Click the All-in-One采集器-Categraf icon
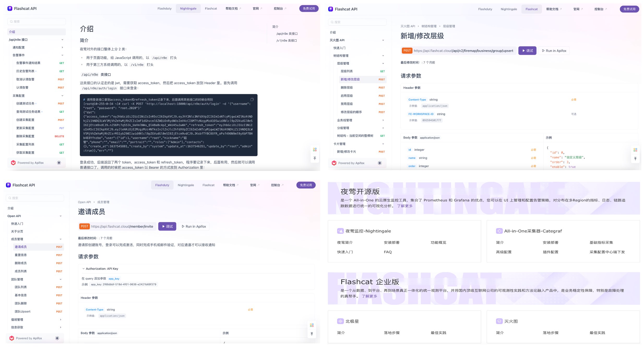Image resolution: width=644 pixels, height=347 pixels. click(x=499, y=231)
